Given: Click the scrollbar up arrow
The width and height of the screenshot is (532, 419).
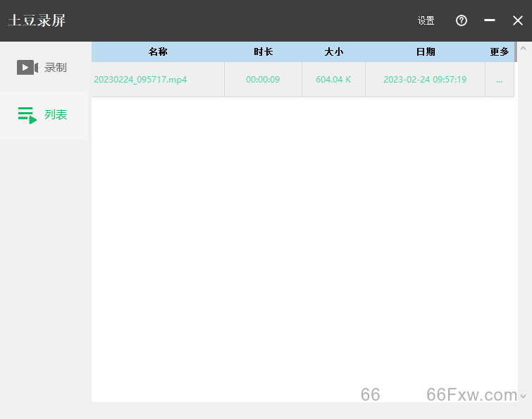Looking at the screenshot, I should [523, 47].
